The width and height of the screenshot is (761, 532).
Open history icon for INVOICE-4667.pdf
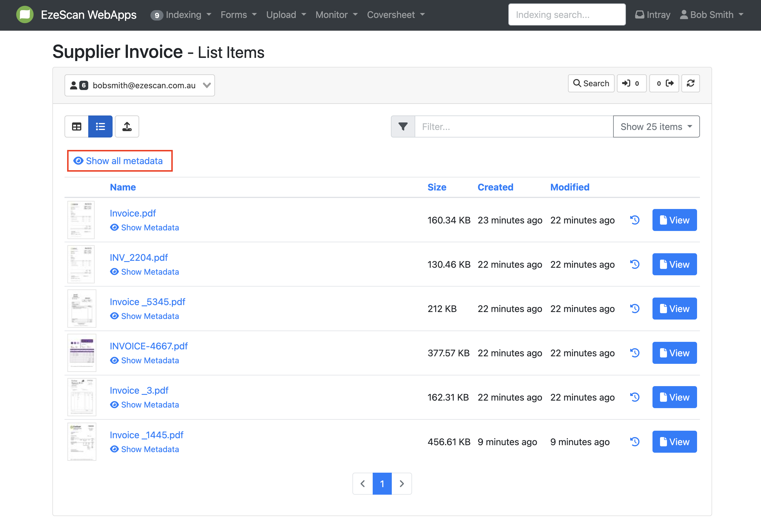635,353
